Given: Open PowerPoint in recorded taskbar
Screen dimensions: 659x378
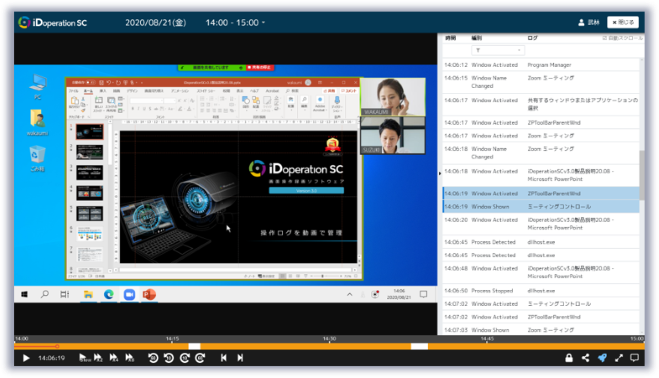Looking at the screenshot, I should point(149,295).
